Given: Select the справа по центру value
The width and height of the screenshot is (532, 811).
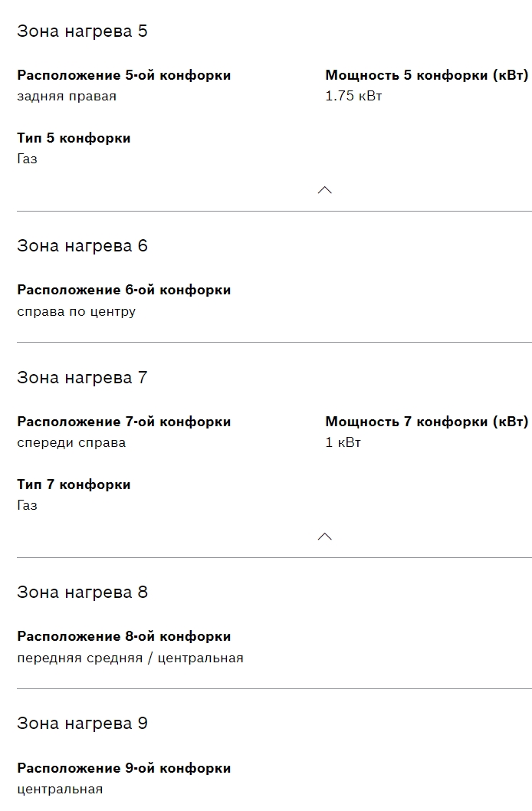Looking at the screenshot, I should coord(76,312).
